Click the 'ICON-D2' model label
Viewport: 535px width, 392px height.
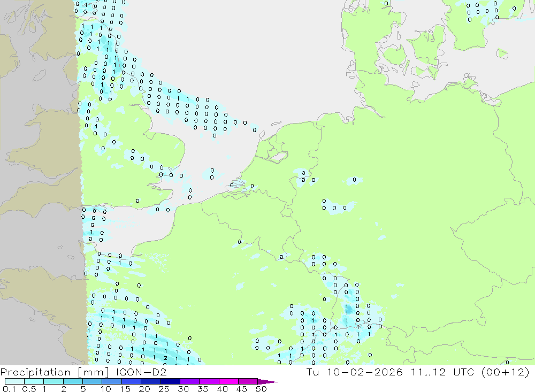(142, 372)
